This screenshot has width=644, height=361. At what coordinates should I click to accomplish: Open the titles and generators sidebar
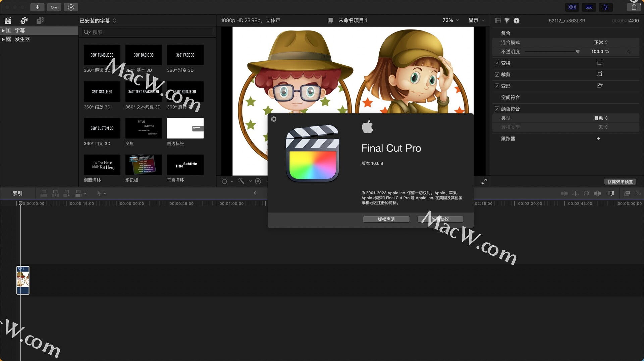pos(40,20)
